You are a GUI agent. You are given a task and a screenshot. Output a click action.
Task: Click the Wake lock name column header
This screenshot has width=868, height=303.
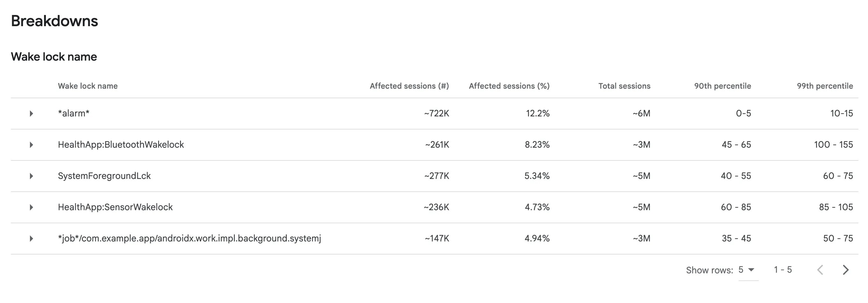(x=88, y=86)
